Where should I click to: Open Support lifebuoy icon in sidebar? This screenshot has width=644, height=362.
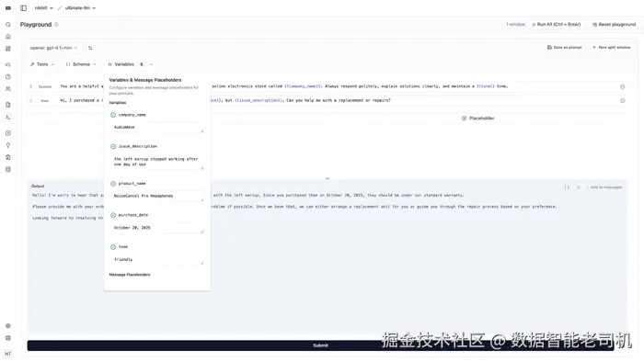coord(7,338)
